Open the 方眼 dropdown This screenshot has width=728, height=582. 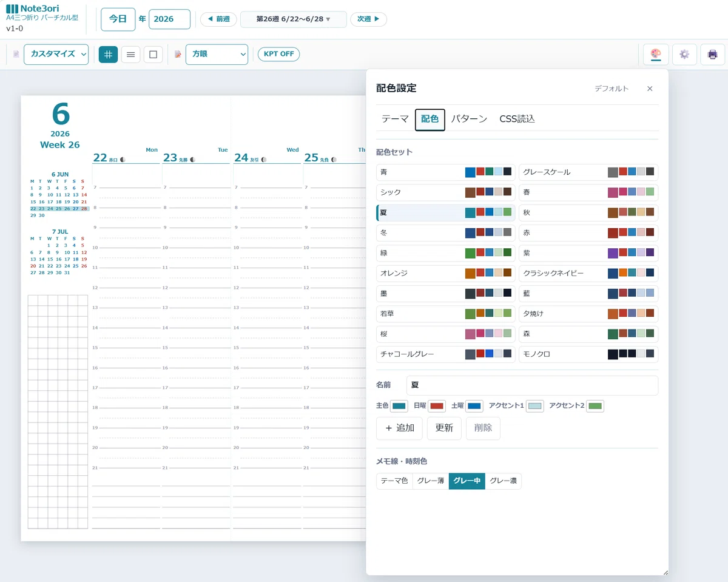(x=217, y=54)
